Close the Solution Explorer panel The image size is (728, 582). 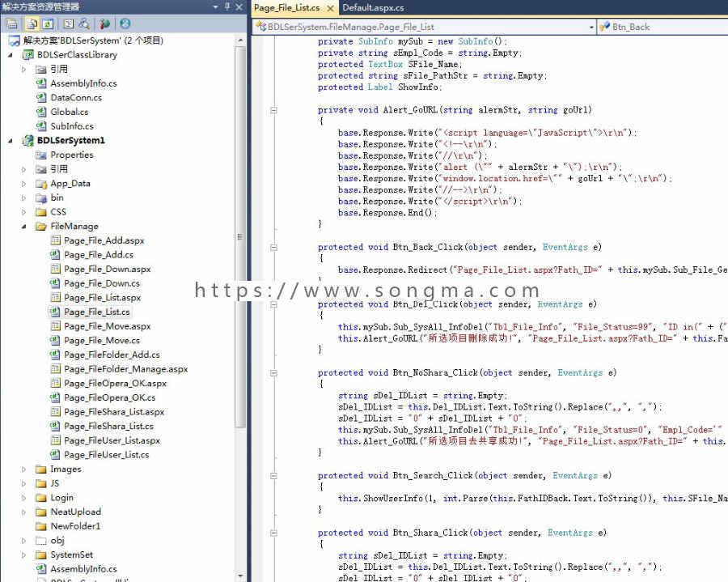point(239,6)
